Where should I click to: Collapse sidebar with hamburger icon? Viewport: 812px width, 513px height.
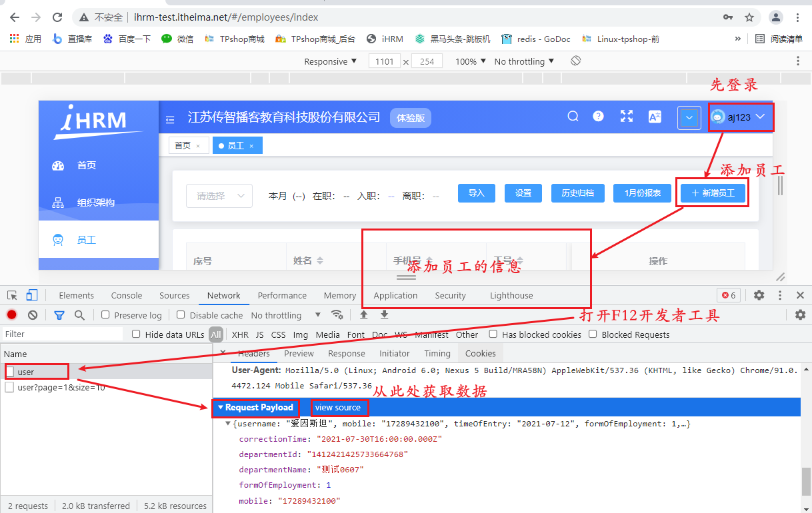(x=170, y=119)
